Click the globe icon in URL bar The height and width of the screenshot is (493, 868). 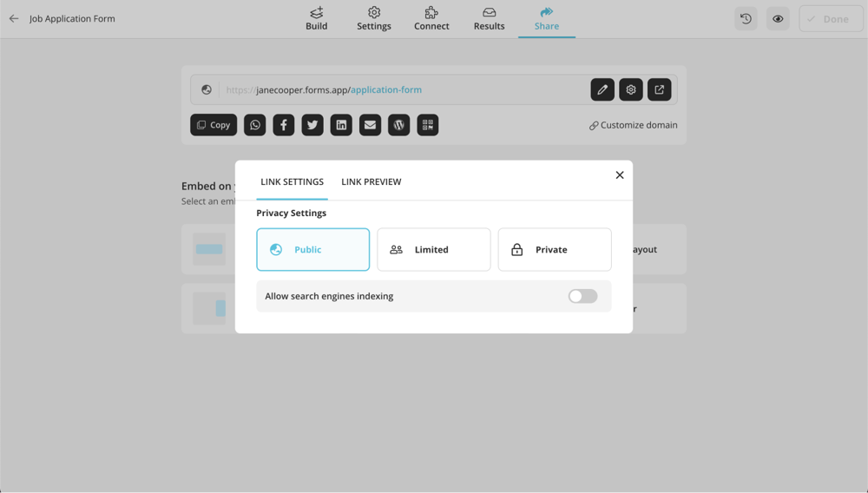207,89
